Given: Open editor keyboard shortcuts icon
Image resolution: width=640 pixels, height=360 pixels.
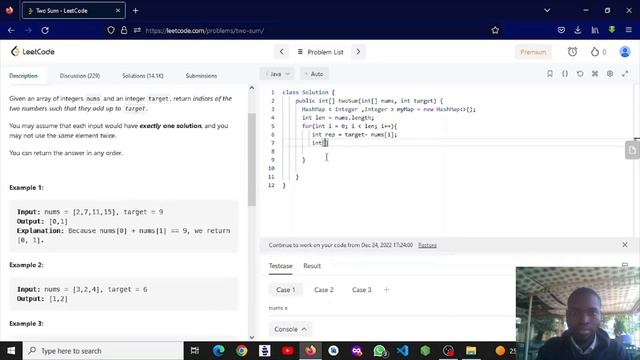Looking at the screenshot, I should (x=595, y=73).
